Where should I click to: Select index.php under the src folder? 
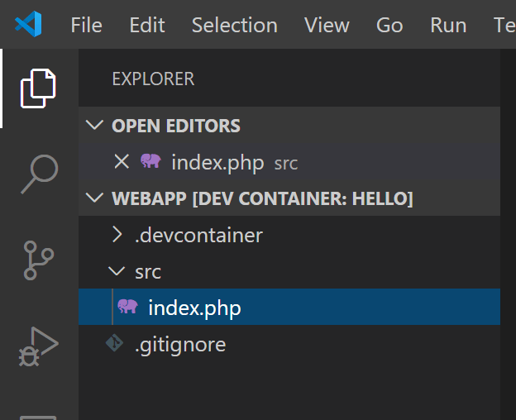pyautogui.click(x=289, y=307)
